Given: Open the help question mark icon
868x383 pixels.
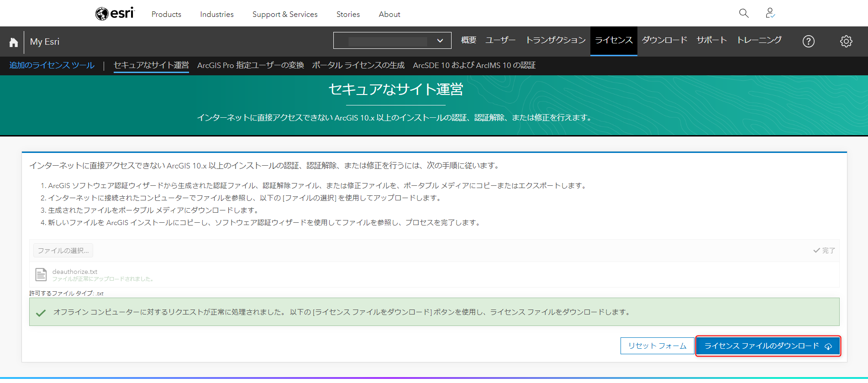Looking at the screenshot, I should click(808, 42).
